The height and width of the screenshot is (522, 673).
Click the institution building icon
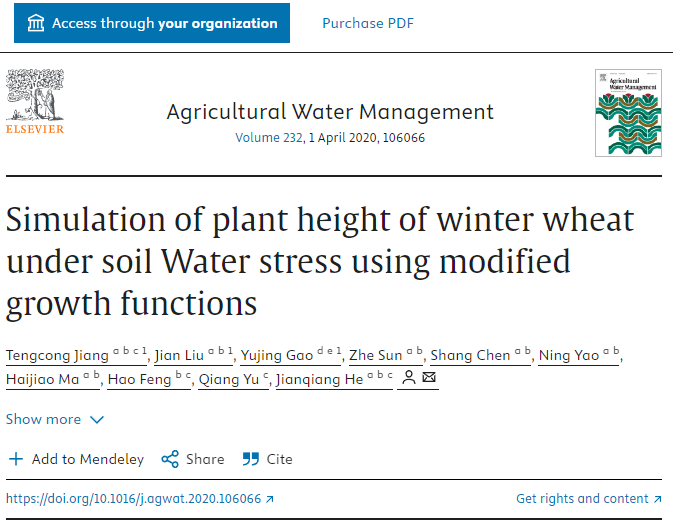tap(36, 23)
